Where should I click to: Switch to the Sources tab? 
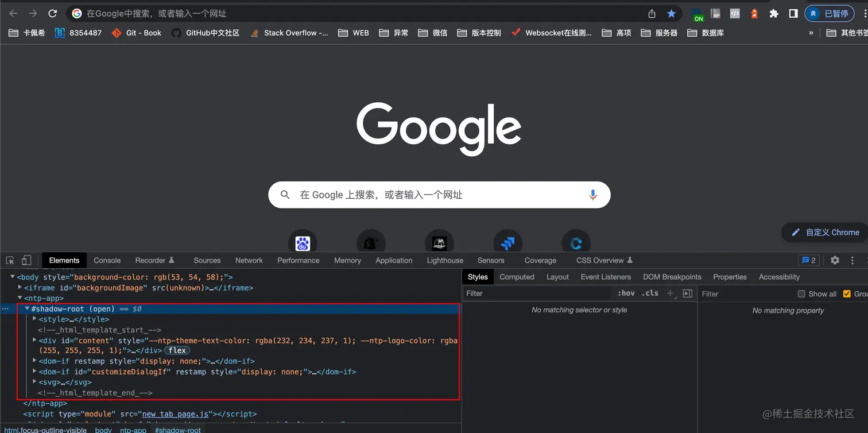207,260
